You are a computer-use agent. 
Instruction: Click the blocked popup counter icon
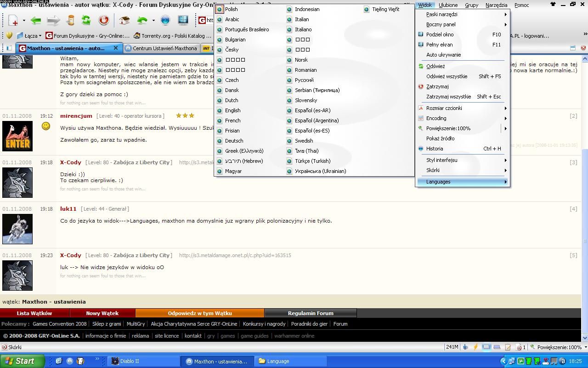[520, 347]
